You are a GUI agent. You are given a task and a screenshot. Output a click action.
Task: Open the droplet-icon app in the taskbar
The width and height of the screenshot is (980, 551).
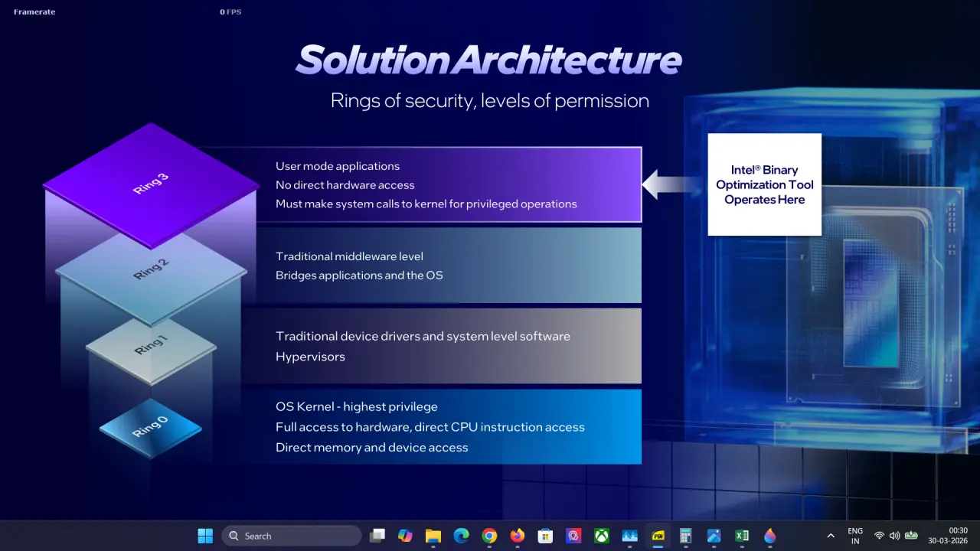(x=770, y=536)
